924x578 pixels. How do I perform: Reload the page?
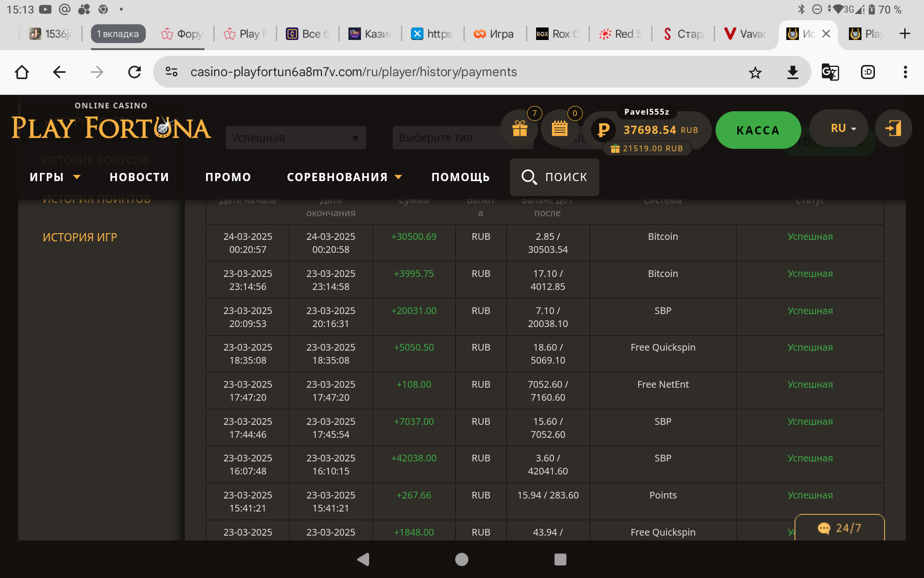tap(134, 72)
